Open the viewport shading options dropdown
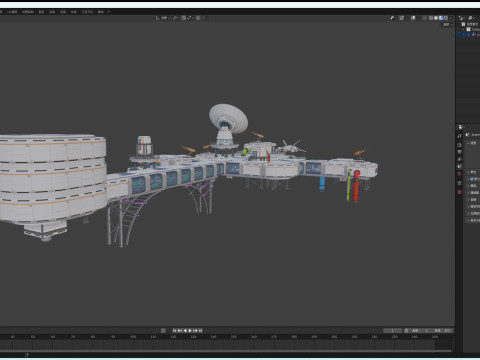The height and width of the screenshot is (360, 480). click(x=451, y=18)
